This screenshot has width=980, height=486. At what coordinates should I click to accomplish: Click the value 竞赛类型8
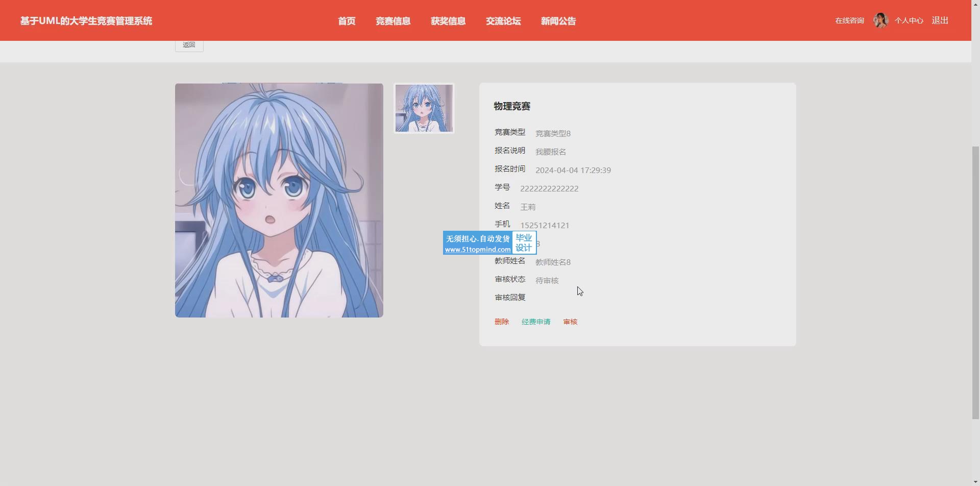553,133
